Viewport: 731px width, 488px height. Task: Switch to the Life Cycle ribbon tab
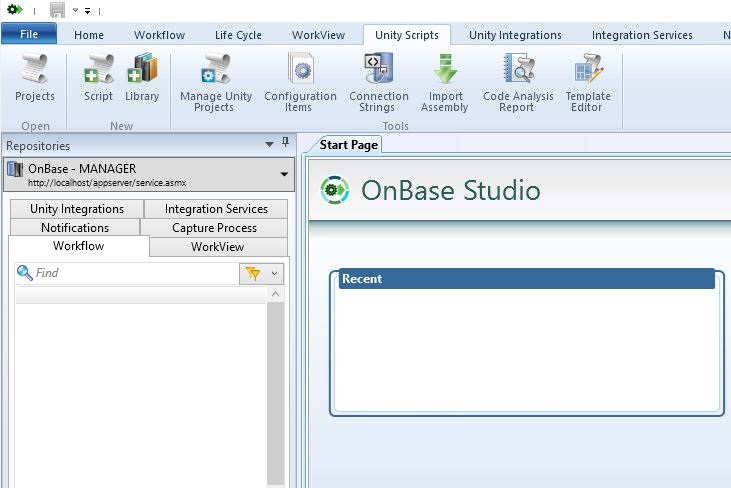tap(238, 35)
